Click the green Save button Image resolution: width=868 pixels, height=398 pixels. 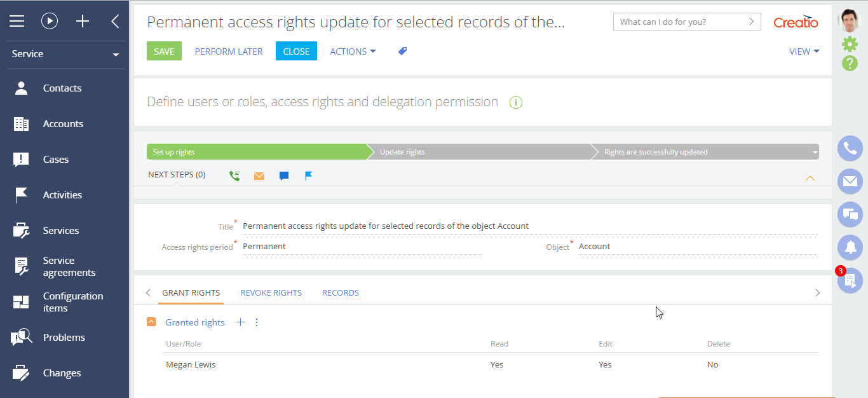[x=164, y=51]
